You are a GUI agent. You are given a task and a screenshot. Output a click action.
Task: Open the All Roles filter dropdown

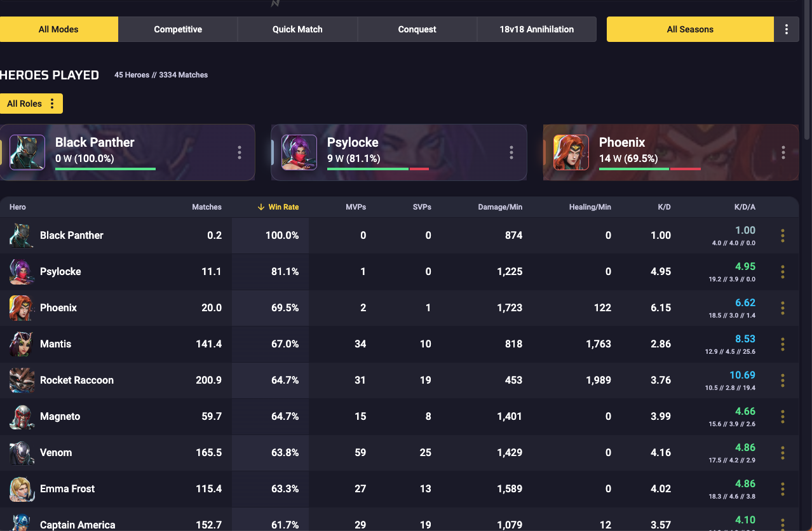31,104
